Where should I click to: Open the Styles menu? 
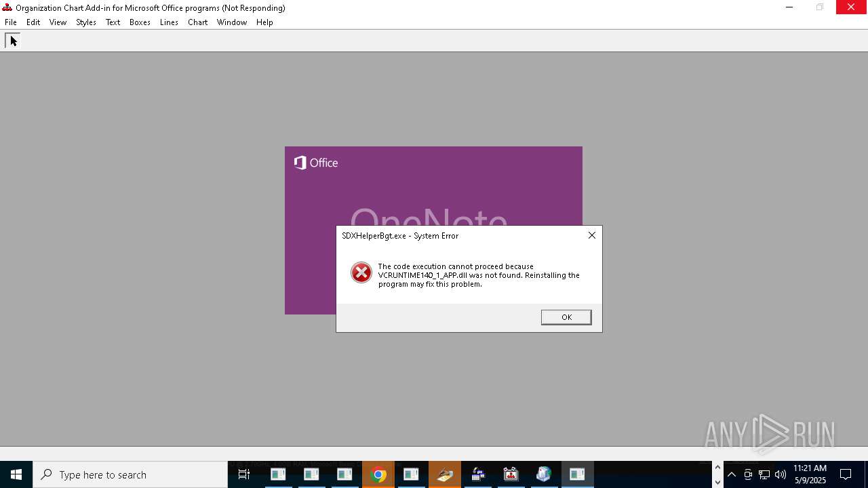point(86,22)
